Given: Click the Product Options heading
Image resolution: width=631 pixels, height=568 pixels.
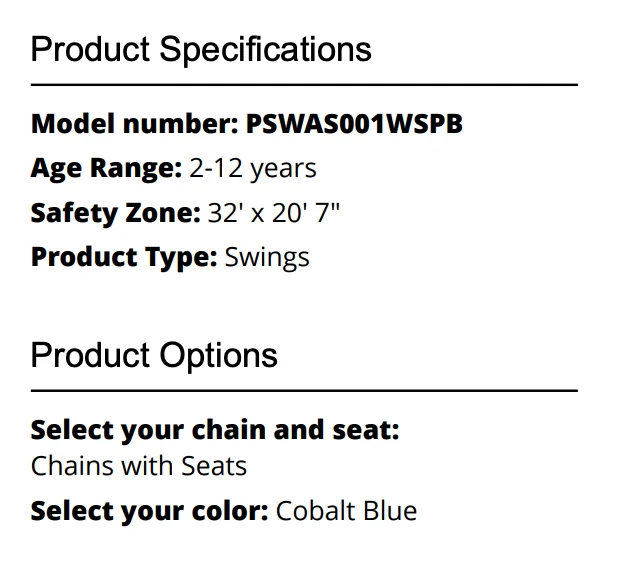Looking at the screenshot, I should 154,356.
